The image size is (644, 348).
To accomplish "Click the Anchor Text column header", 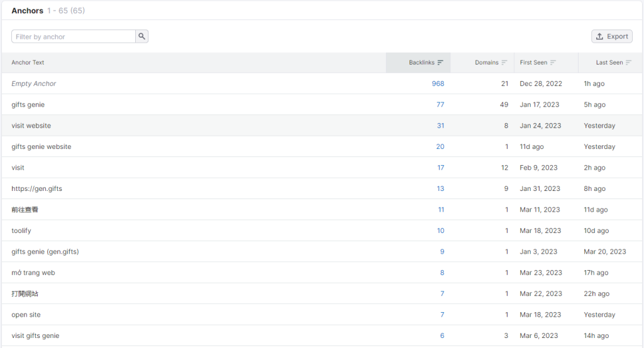I will (28, 62).
